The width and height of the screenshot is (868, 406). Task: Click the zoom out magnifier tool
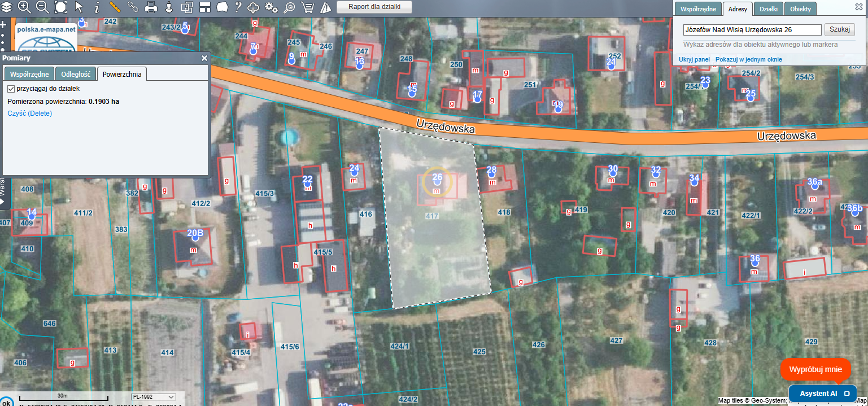pyautogui.click(x=42, y=7)
